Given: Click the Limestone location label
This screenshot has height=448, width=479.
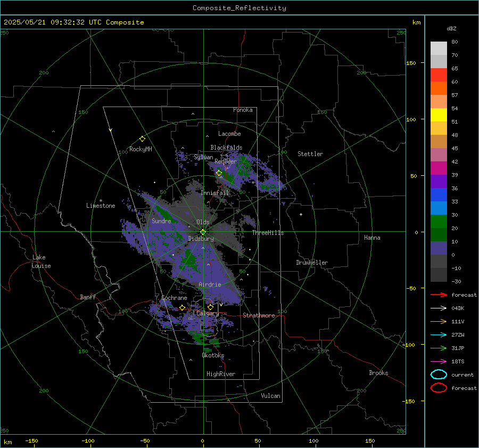Looking at the screenshot, I should [x=101, y=206].
